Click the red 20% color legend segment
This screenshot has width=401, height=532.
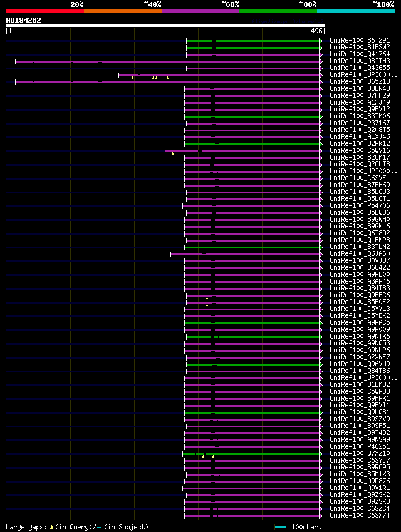click(x=45, y=11)
